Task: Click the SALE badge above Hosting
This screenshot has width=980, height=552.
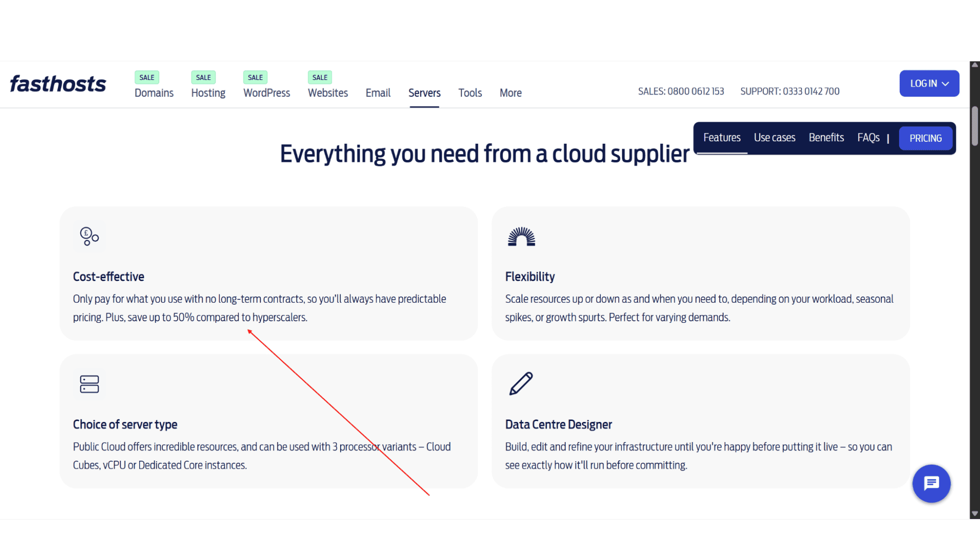Action: tap(203, 78)
